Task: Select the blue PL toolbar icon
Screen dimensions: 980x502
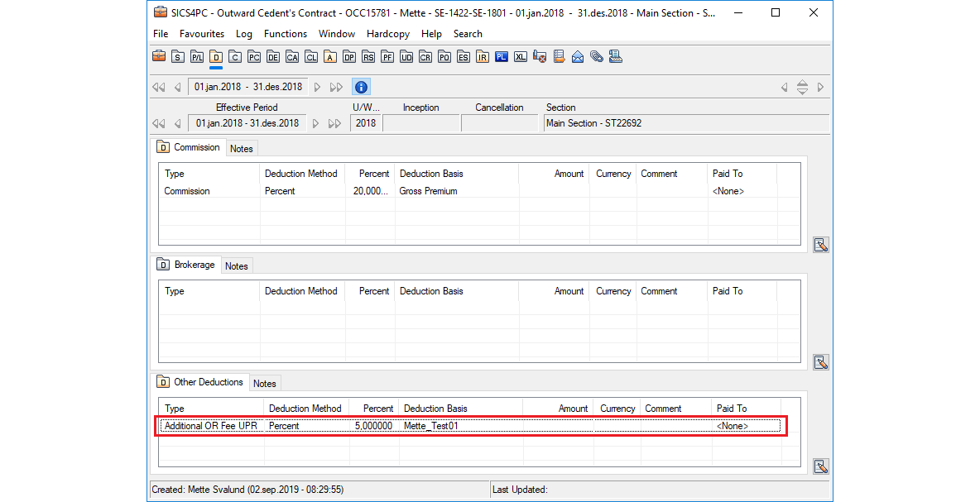Action: pos(501,57)
